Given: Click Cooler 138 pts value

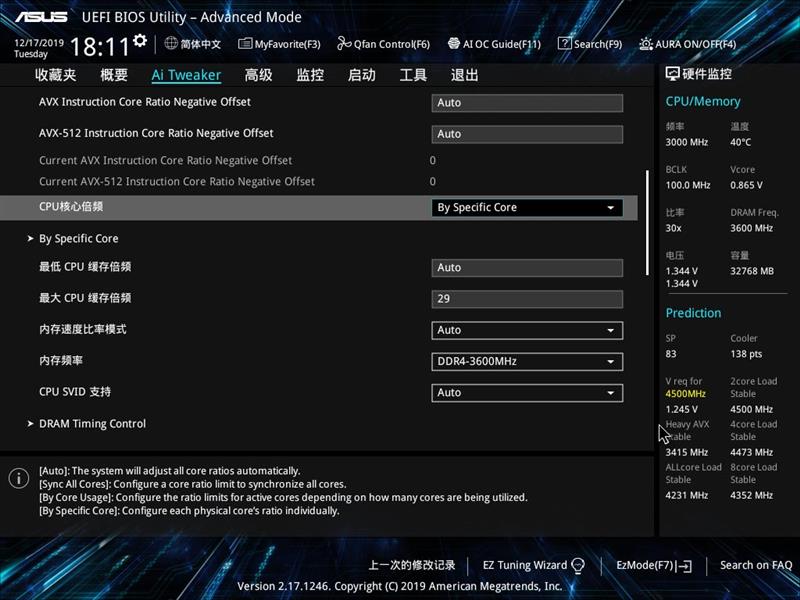Looking at the screenshot, I should (x=746, y=354).
